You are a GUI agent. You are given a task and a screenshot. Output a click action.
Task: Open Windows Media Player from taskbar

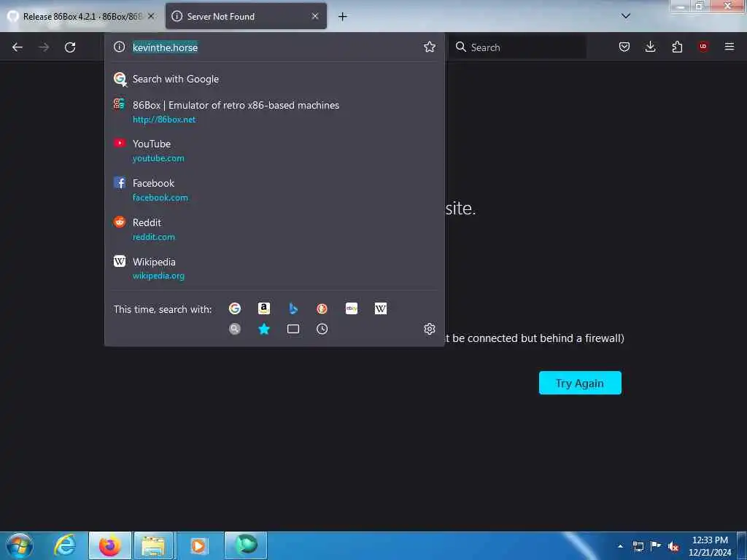pyautogui.click(x=198, y=545)
